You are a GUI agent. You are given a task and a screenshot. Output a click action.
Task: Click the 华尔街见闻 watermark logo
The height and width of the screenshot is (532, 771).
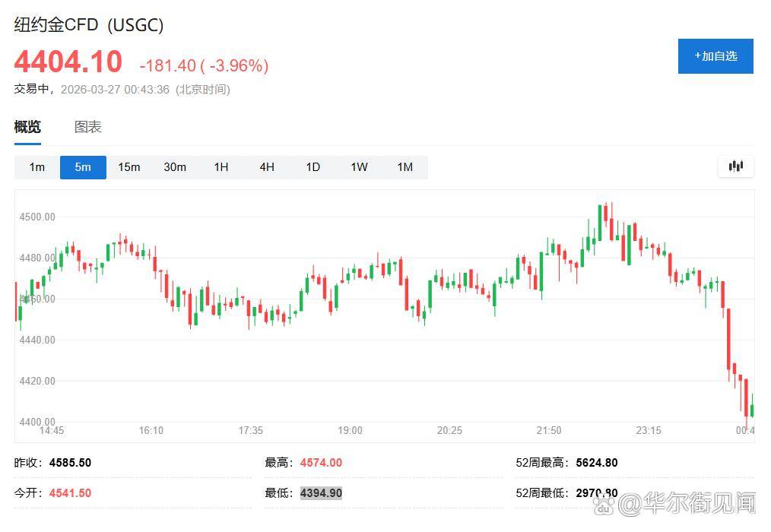click(688, 502)
